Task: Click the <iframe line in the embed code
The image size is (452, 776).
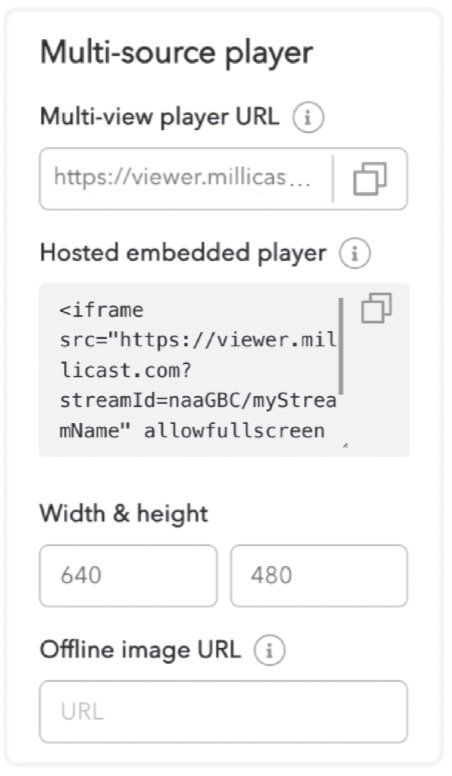Action: [101, 310]
